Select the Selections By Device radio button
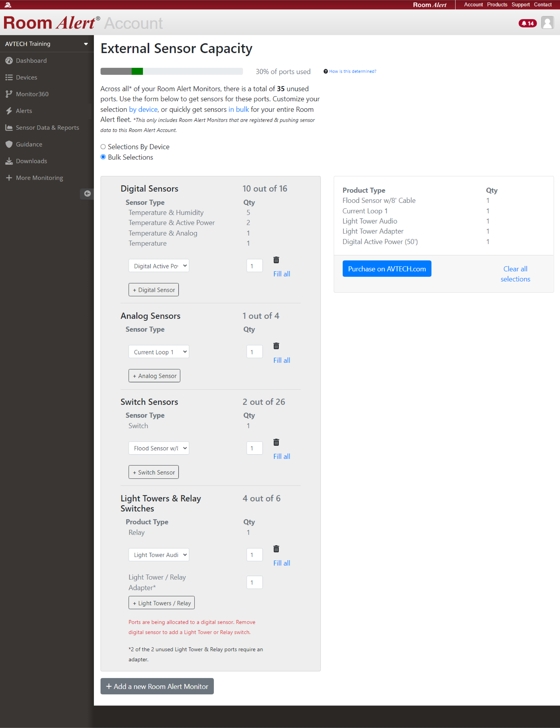560x728 pixels. 103,147
